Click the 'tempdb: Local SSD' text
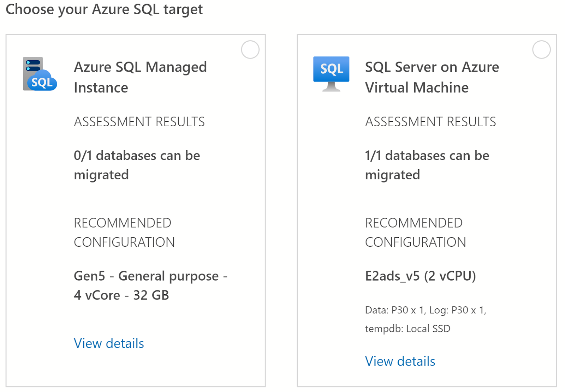This screenshot has width=565, height=392. [x=408, y=329]
